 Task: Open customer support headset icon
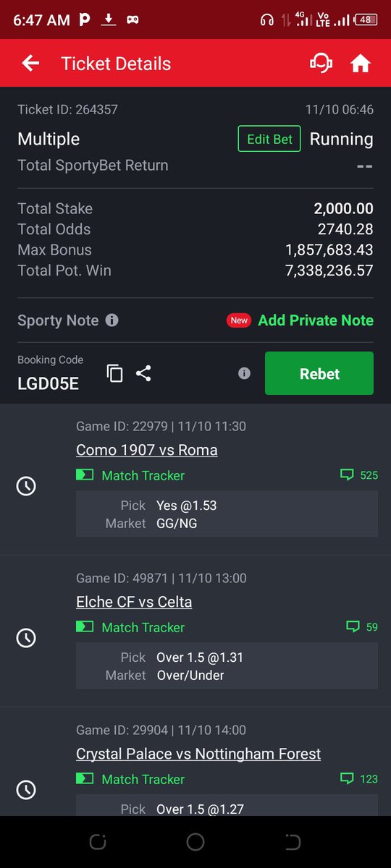point(321,64)
